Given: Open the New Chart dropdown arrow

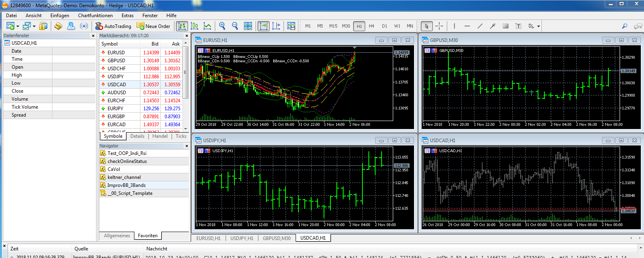Looking at the screenshot, I should tap(18, 26).
